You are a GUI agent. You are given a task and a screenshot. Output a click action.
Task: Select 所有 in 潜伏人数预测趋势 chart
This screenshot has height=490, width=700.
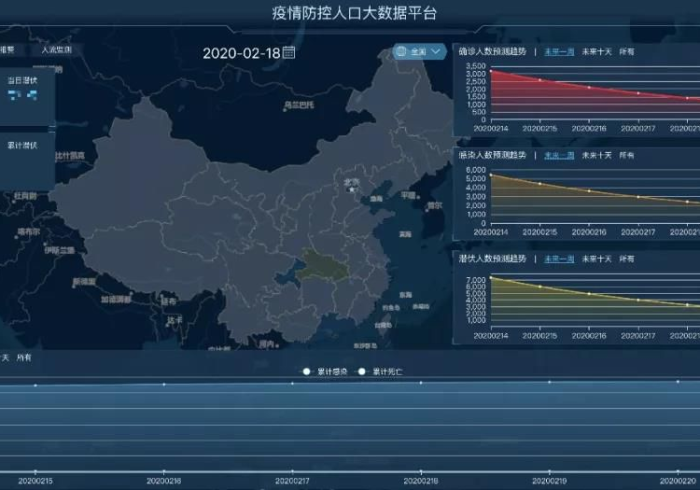tap(626, 259)
